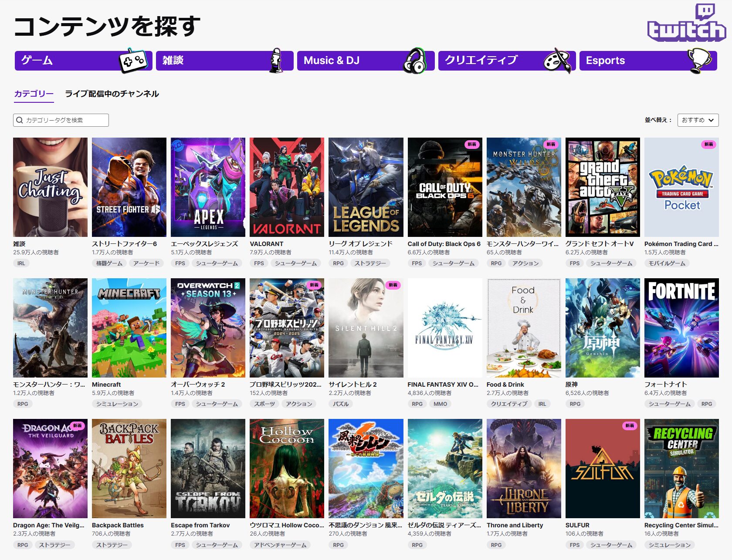Click the 新着 badge on Silent Hill 2 cover
Image resolution: width=732 pixels, height=560 pixels.
pyautogui.click(x=393, y=285)
